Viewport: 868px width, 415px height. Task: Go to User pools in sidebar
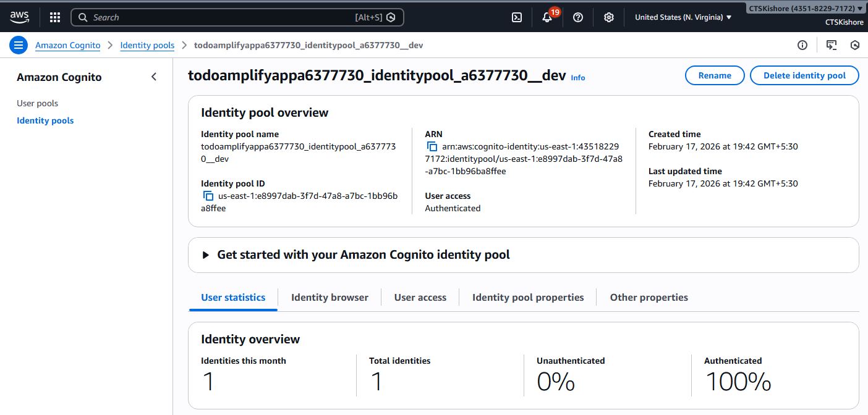click(x=38, y=103)
